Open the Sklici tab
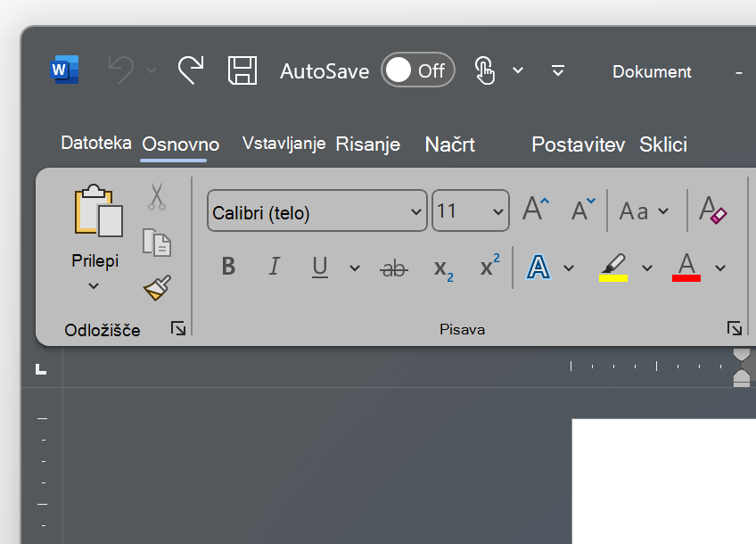Image resolution: width=756 pixels, height=544 pixels. click(663, 144)
